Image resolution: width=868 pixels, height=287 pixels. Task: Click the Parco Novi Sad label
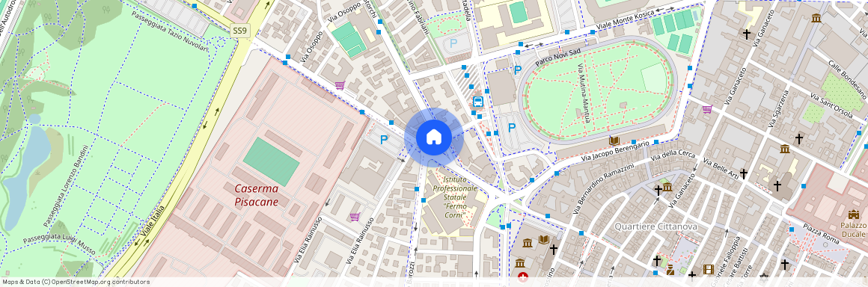coord(557,57)
